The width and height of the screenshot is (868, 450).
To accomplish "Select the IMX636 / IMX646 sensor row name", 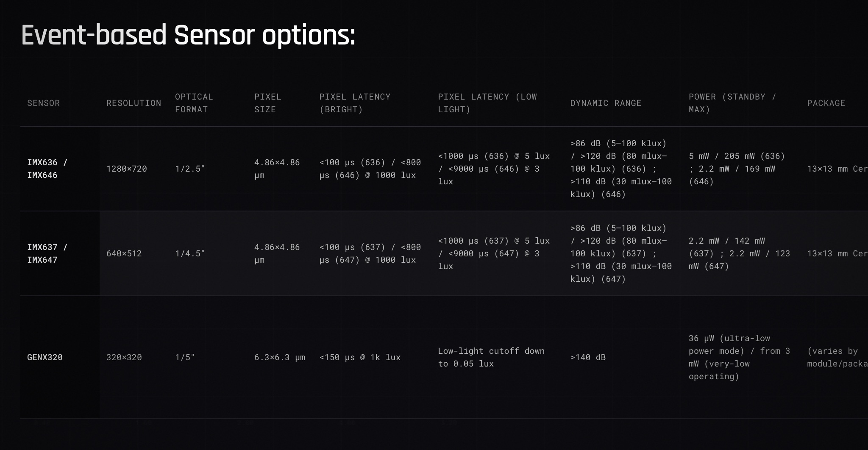I will 47,169.
